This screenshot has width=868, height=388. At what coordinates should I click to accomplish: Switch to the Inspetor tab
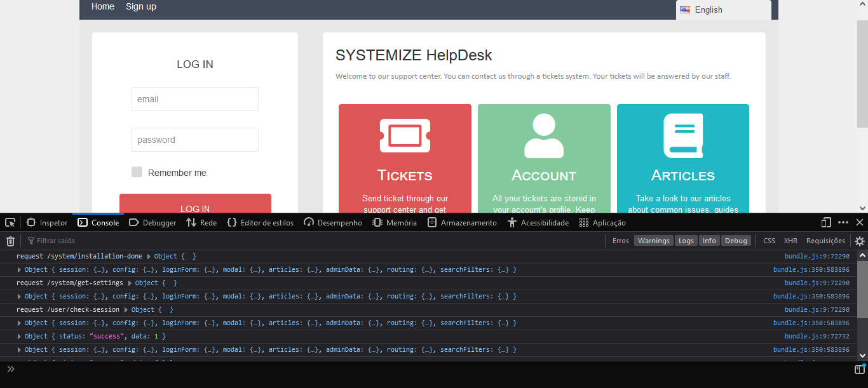pos(47,222)
